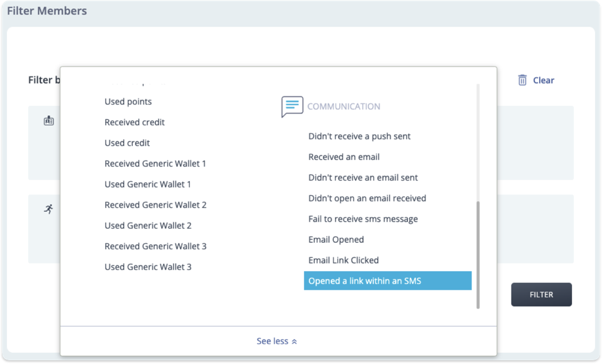Select Received an email option
This screenshot has height=364, width=602.
coord(344,157)
